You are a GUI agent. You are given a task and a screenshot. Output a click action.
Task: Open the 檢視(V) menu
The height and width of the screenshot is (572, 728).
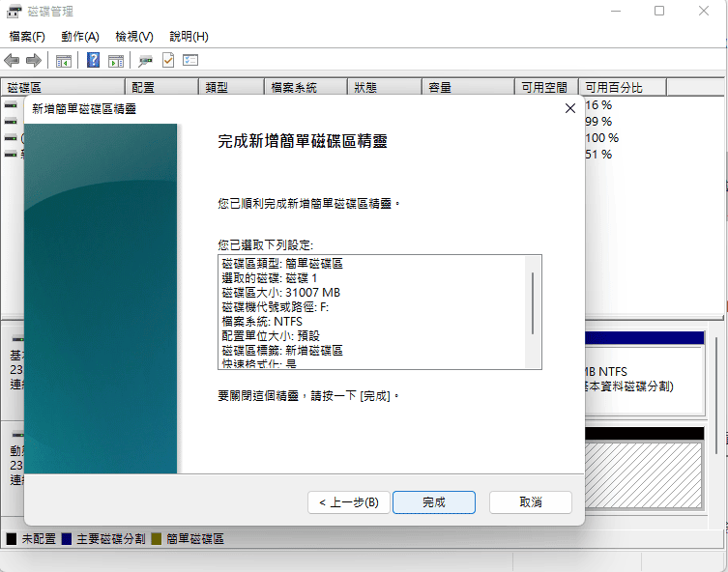click(x=134, y=36)
